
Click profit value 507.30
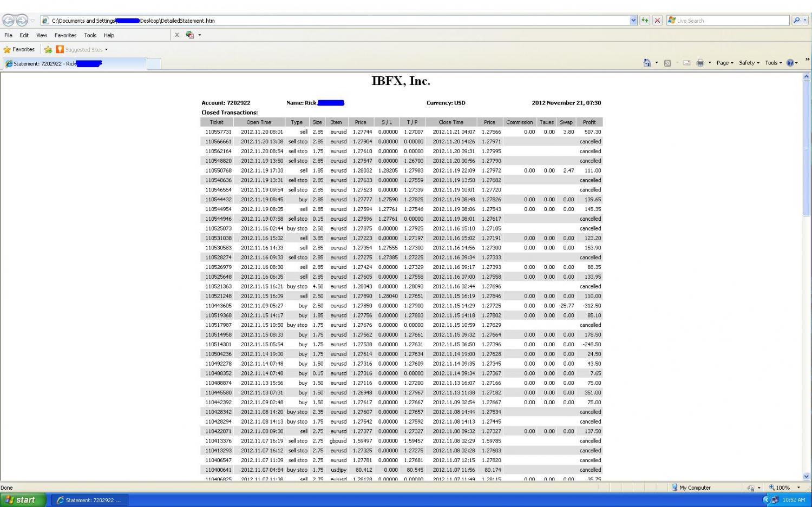[x=593, y=132]
